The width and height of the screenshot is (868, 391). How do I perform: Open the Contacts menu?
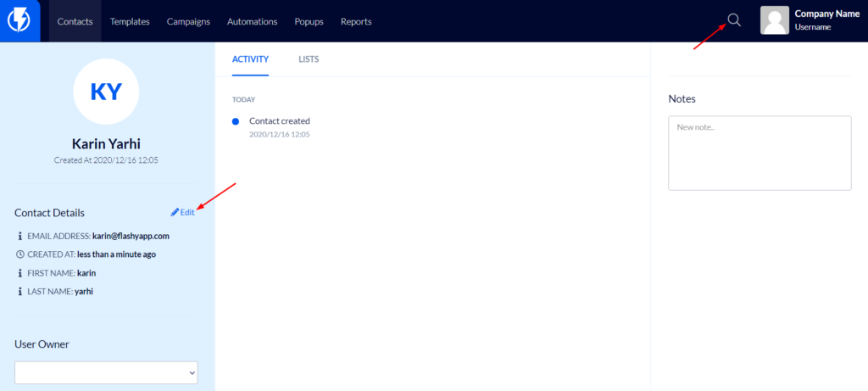click(75, 21)
